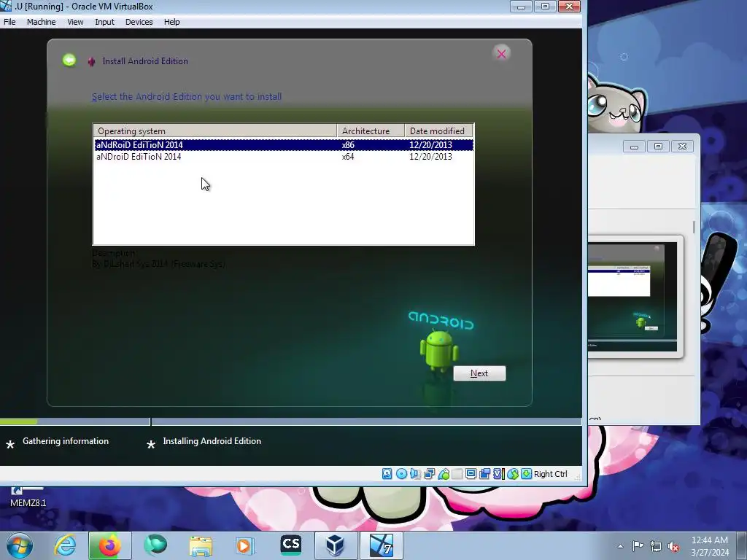
Task: Click the VM preview thumbnail in background window
Action: click(632, 297)
